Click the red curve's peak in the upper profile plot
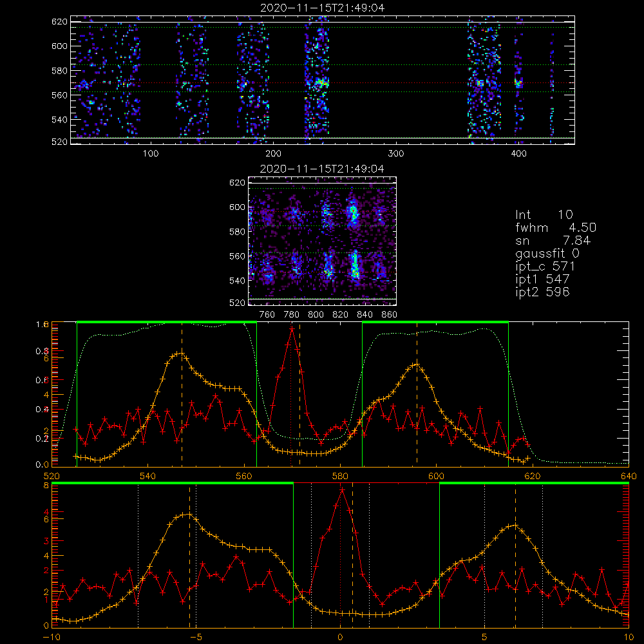Viewport: 644px width, 644px height. point(292,329)
